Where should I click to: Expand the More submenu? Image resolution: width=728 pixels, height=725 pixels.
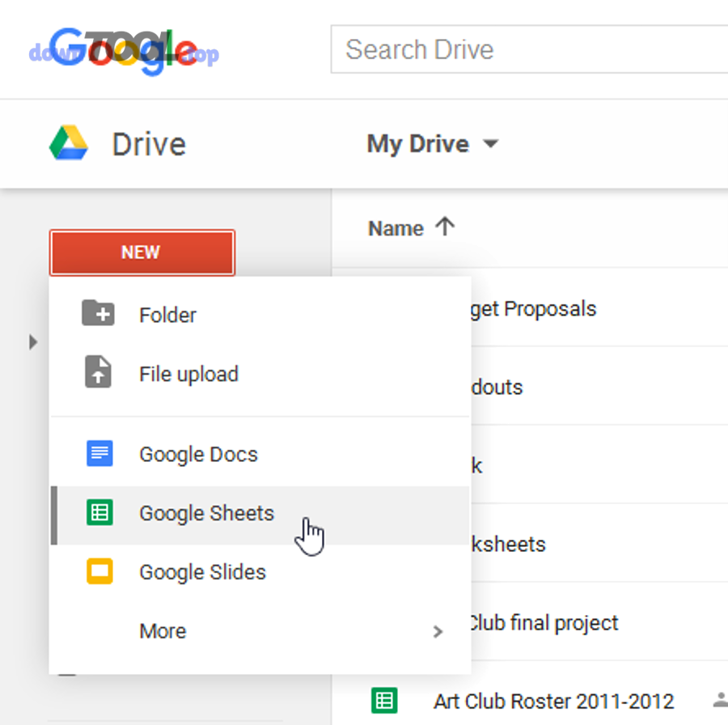click(162, 630)
